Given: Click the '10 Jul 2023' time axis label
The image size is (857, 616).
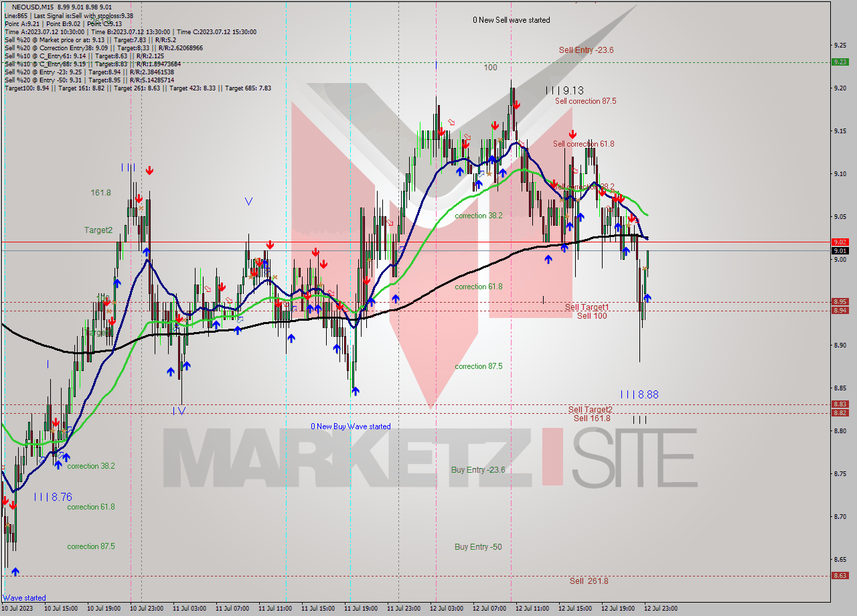Looking at the screenshot, I should click(x=18, y=609).
